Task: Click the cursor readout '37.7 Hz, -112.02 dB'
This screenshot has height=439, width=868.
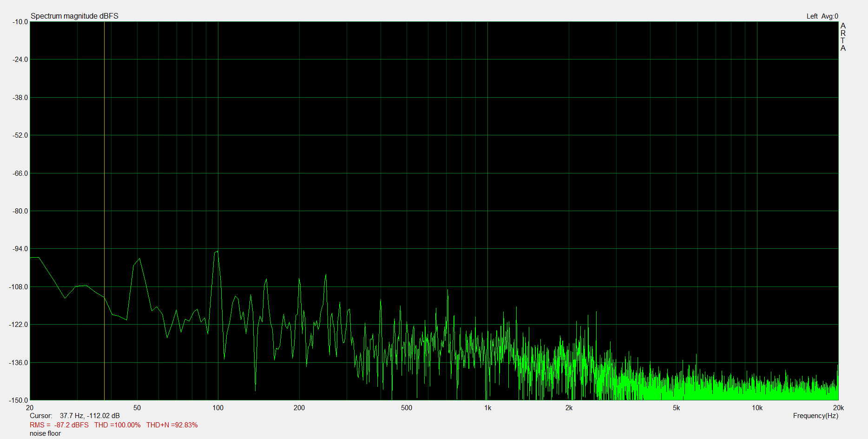Action: (90, 416)
